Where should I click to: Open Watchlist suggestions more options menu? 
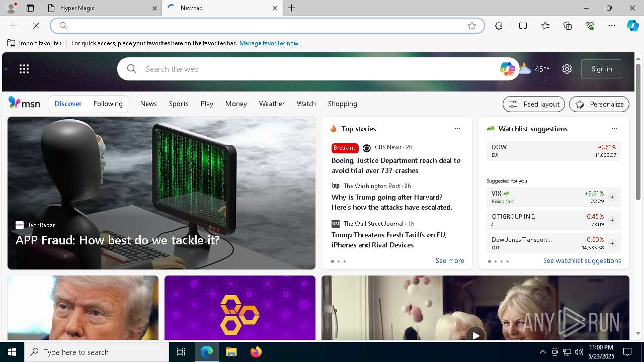614,129
